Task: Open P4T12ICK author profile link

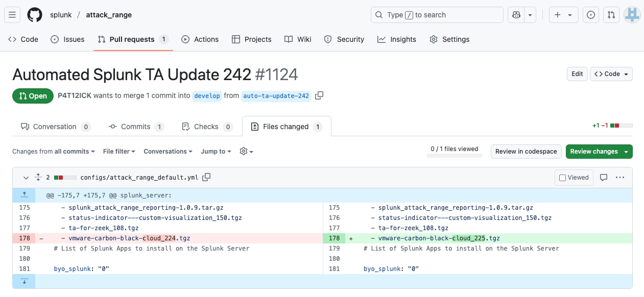Action: 75,95
